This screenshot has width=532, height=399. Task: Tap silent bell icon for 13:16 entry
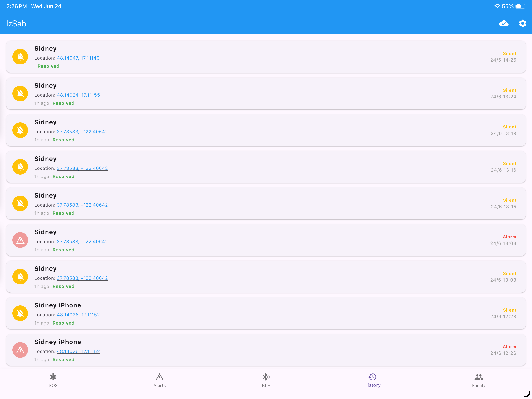20,167
